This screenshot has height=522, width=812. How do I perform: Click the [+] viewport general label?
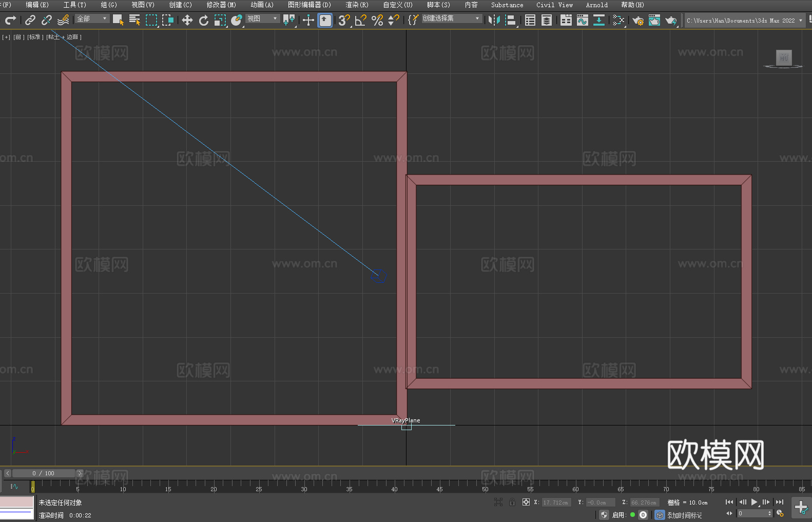[6, 37]
